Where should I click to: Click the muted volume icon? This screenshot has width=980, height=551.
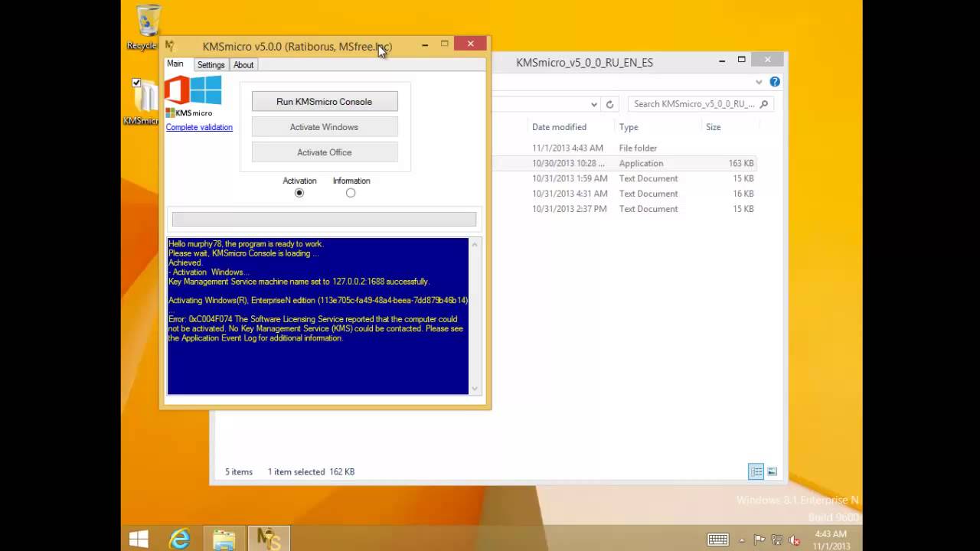[x=794, y=540]
